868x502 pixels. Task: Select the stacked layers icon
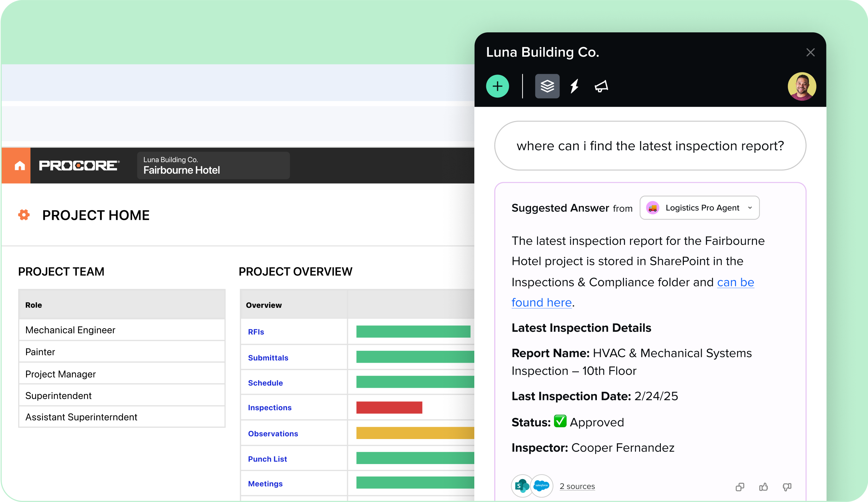[547, 86]
